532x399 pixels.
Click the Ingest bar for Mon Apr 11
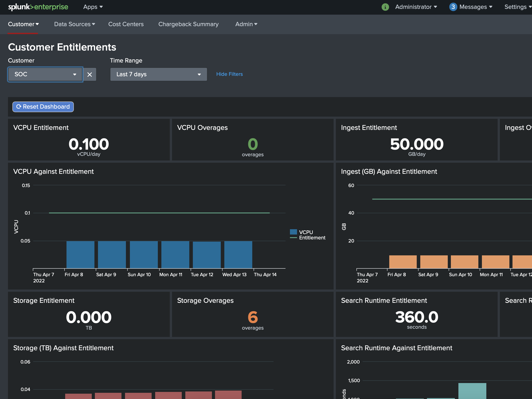coord(496,262)
